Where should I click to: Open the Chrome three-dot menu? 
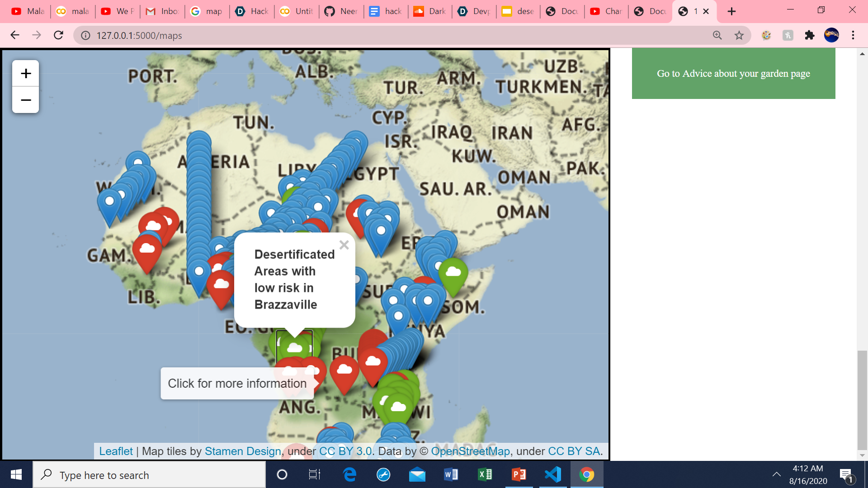[853, 35]
